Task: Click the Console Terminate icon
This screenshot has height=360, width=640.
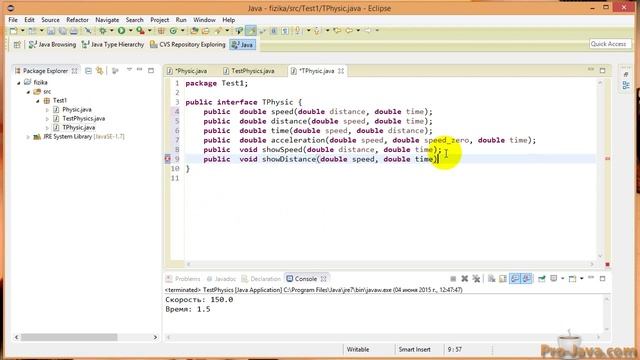Action: click(453, 279)
